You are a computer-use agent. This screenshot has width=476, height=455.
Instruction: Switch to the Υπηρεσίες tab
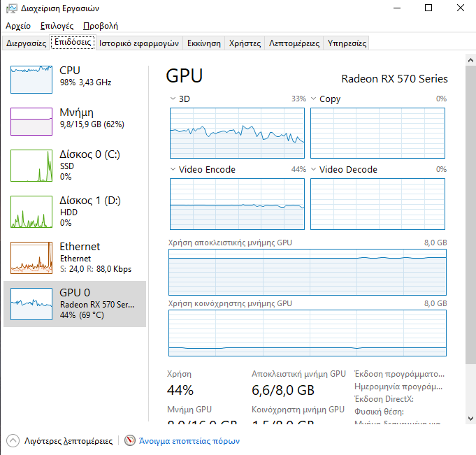click(347, 43)
